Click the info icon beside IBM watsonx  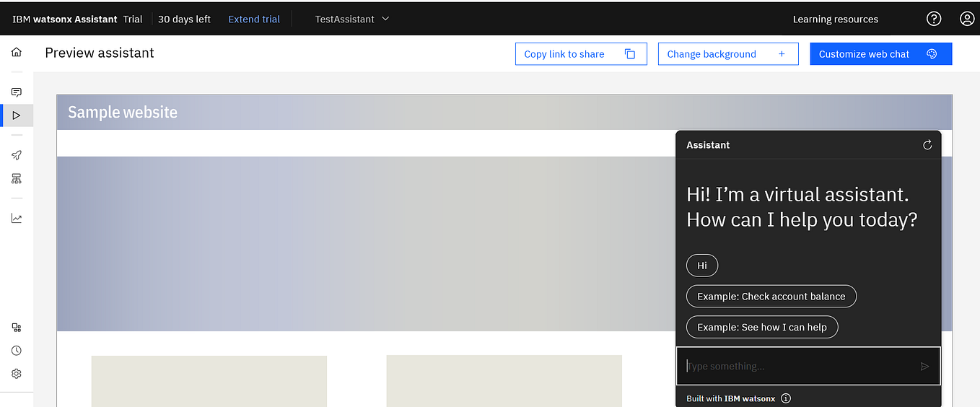(786, 398)
